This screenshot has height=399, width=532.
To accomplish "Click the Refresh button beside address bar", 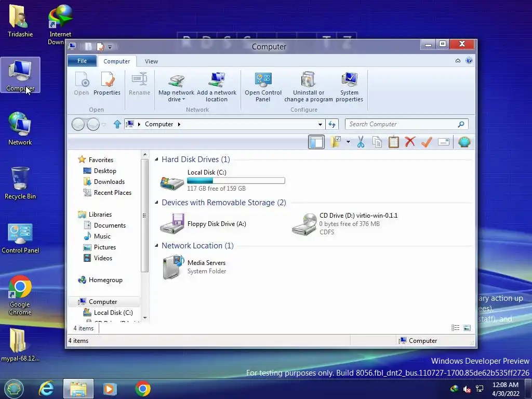I will 332,124.
